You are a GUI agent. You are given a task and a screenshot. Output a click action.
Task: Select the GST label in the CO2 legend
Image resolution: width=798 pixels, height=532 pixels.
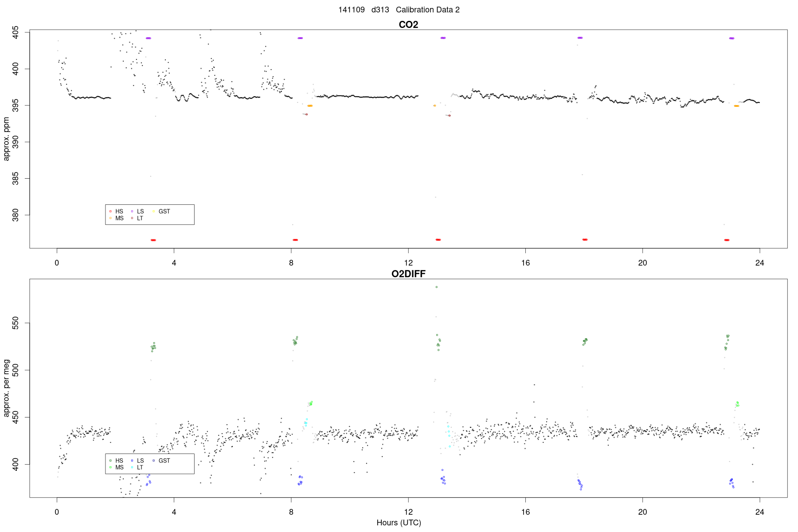pos(164,211)
